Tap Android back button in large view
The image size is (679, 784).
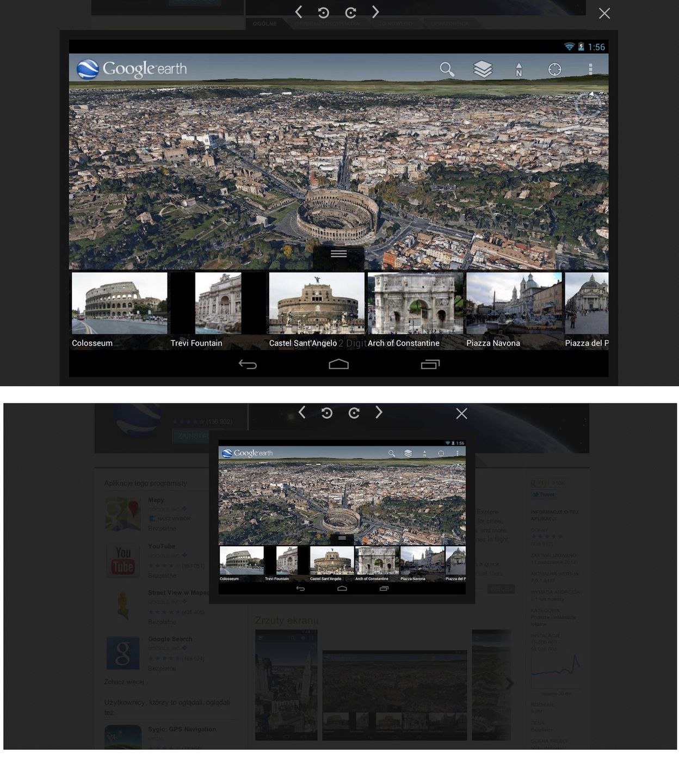248,364
